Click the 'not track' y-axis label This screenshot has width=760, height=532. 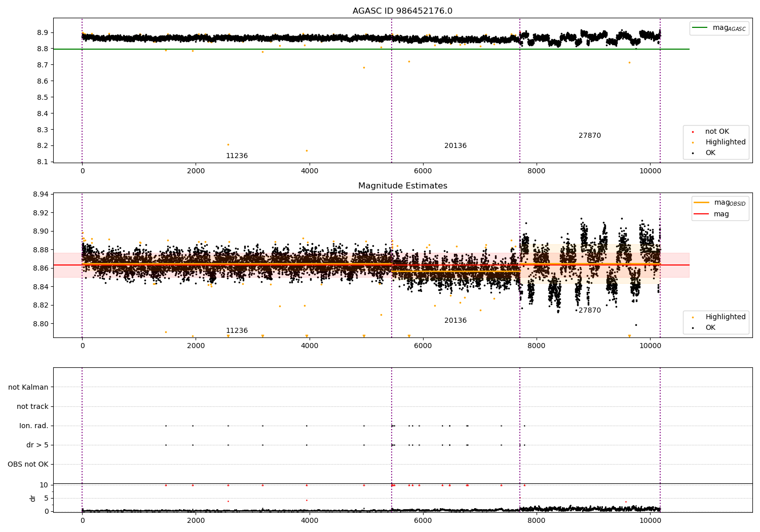click(32, 406)
